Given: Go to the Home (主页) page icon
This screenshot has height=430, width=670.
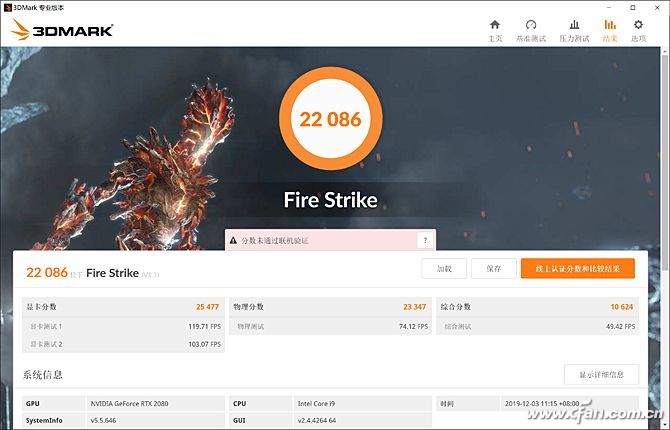Looking at the screenshot, I should point(494,26).
